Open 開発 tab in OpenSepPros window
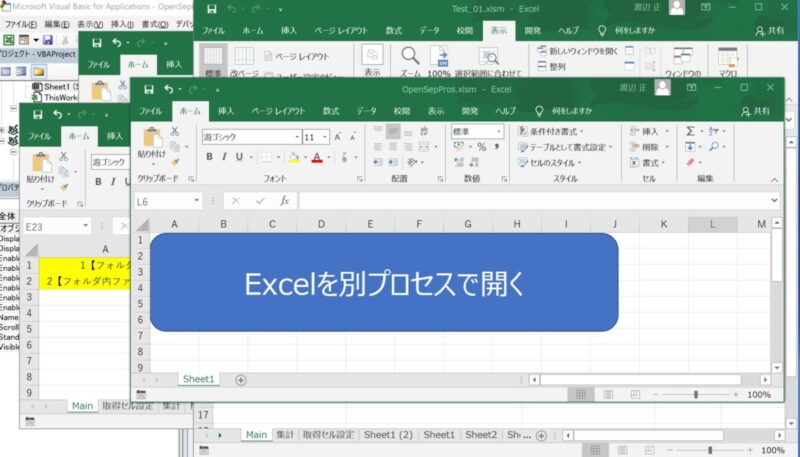The image size is (800, 457). [469, 111]
